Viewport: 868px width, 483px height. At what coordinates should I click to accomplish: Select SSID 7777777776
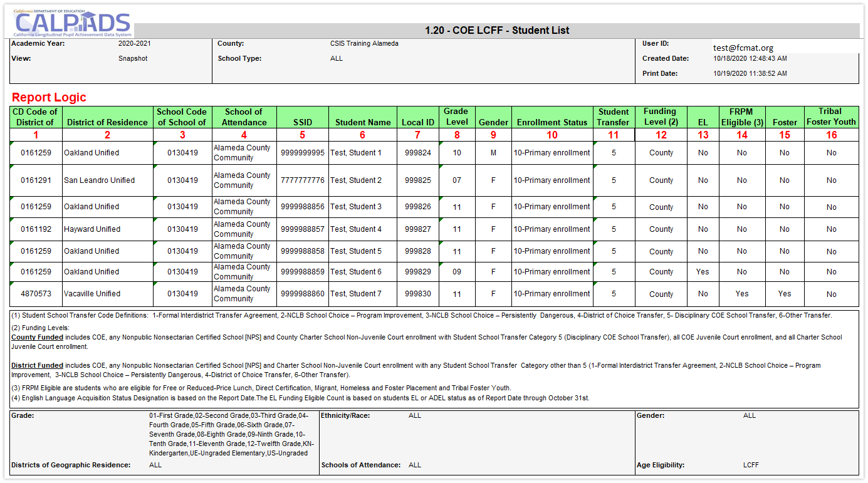click(303, 180)
